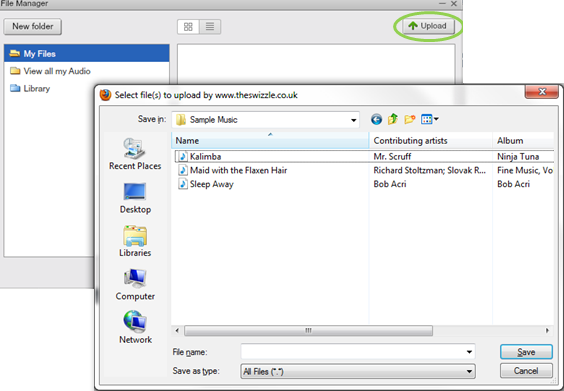Image resolution: width=564 pixels, height=391 pixels.
Task: Open Network location
Action: click(x=135, y=327)
